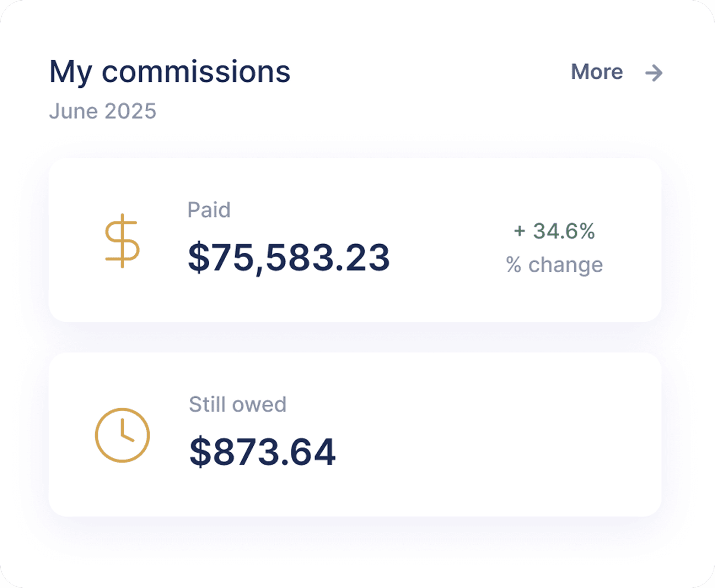Click the right arrow next to More

[x=654, y=73]
